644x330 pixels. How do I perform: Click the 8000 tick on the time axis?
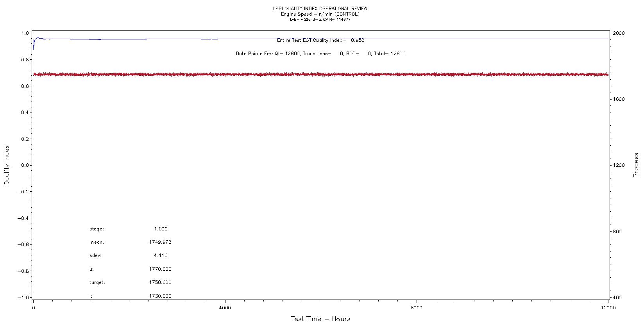417,308
